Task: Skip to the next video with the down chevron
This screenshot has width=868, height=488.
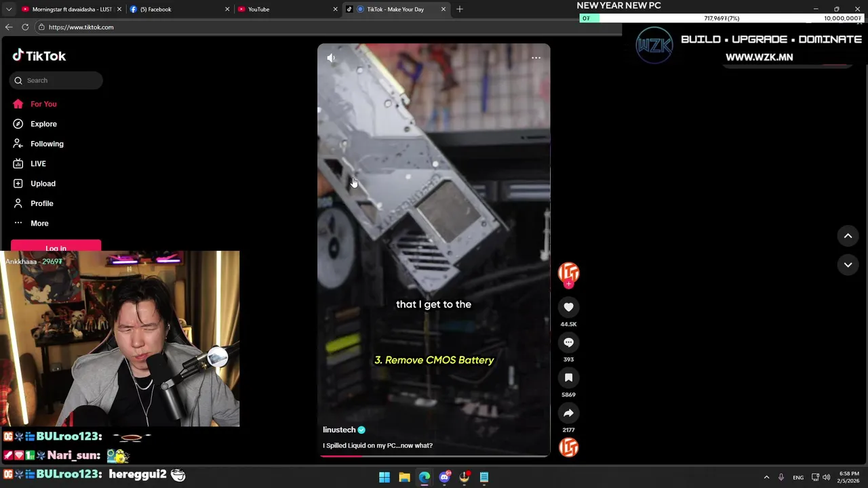Action: click(x=848, y=265)
